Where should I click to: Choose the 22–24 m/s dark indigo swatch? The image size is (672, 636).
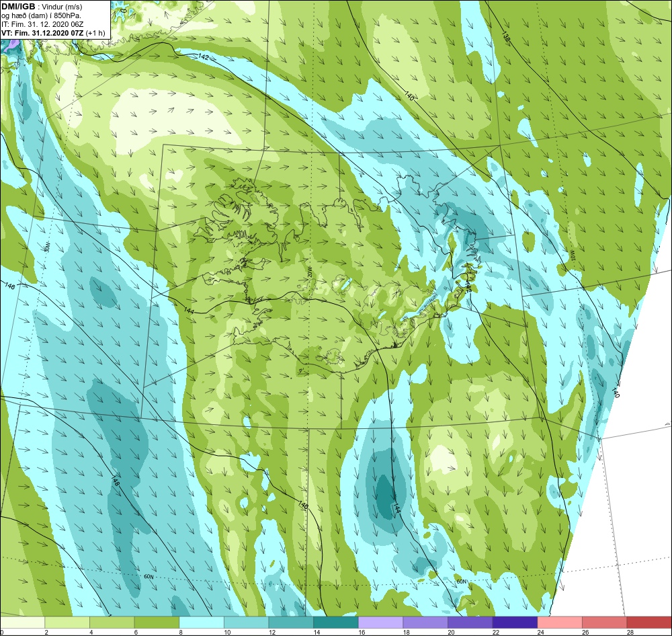coord(515,623)
